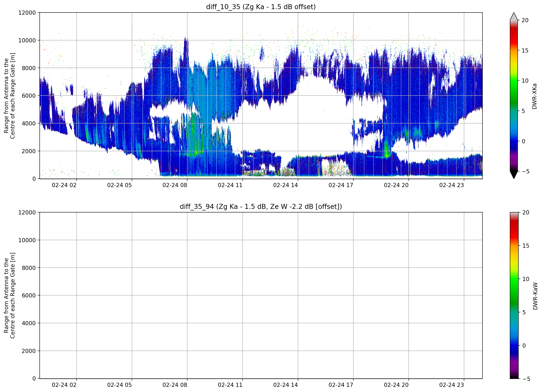Click the bottom plot's y-axis range label
This screenshot has height=392, width=542.
point(9,295)
